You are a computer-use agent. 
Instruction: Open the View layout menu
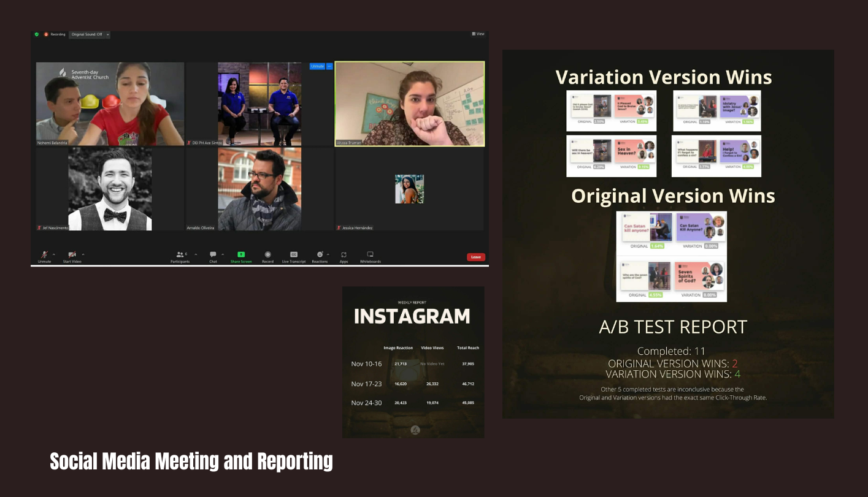[x=478, y=34]
